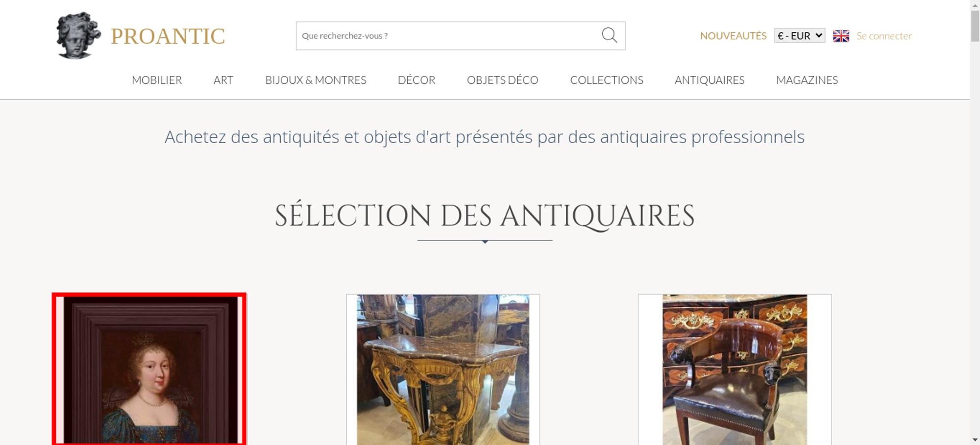This screenshot has height=445, width=980.
Task: Go to the MAGAZINES section
Action: 807,80
